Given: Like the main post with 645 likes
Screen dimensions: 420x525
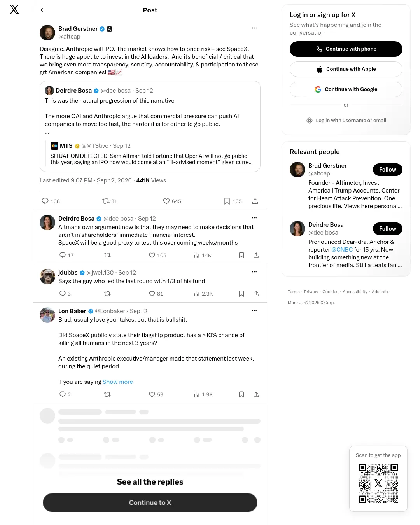Looking at the screenshot, I should pyautogui.click(x=166, y=201).
